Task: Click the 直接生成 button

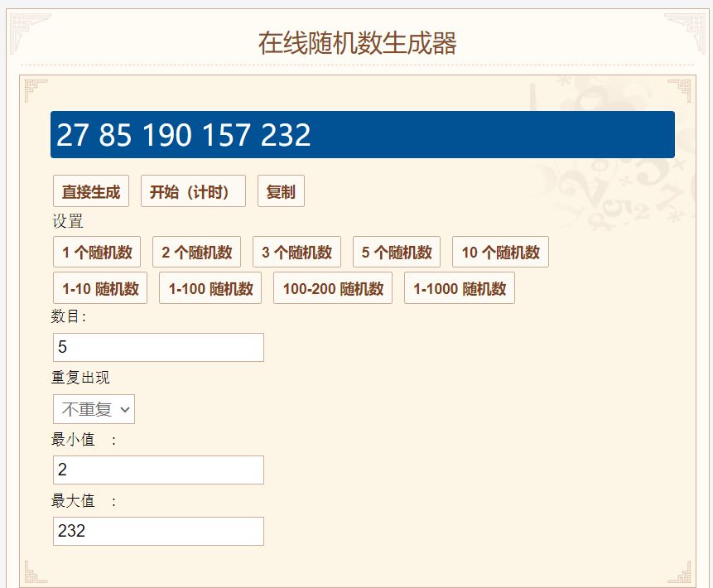Action: 91,191
